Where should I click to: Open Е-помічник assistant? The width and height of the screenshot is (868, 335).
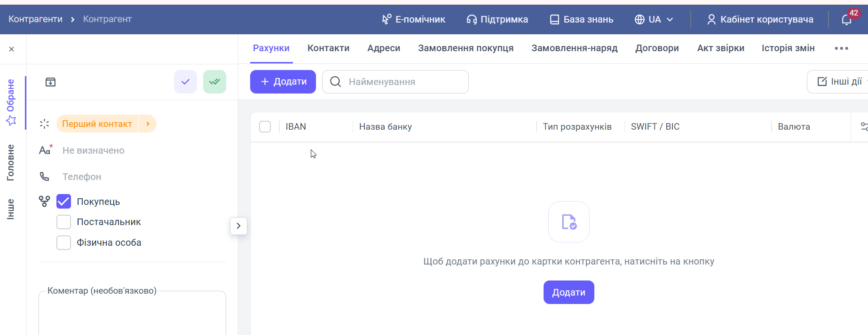[x=413, y=19]
